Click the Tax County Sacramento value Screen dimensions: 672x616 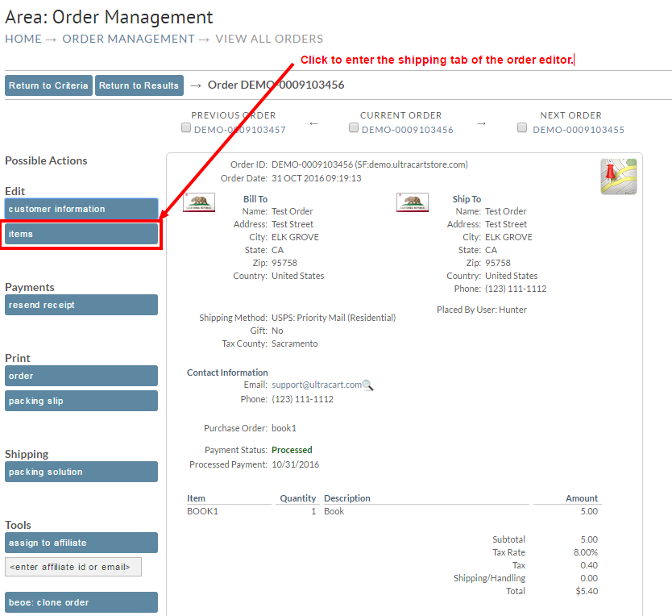coord(295,343)
